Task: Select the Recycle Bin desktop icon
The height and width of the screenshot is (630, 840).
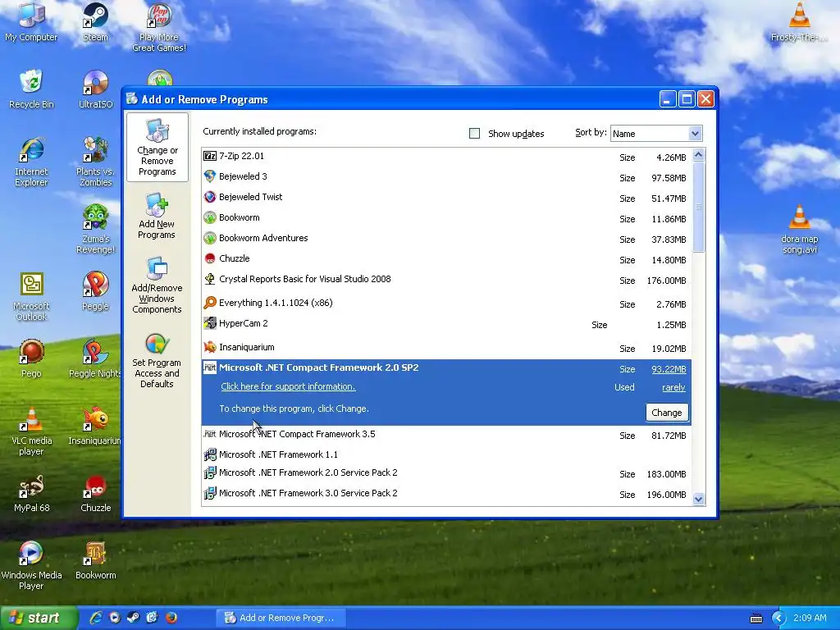Action: click(31, 89)
